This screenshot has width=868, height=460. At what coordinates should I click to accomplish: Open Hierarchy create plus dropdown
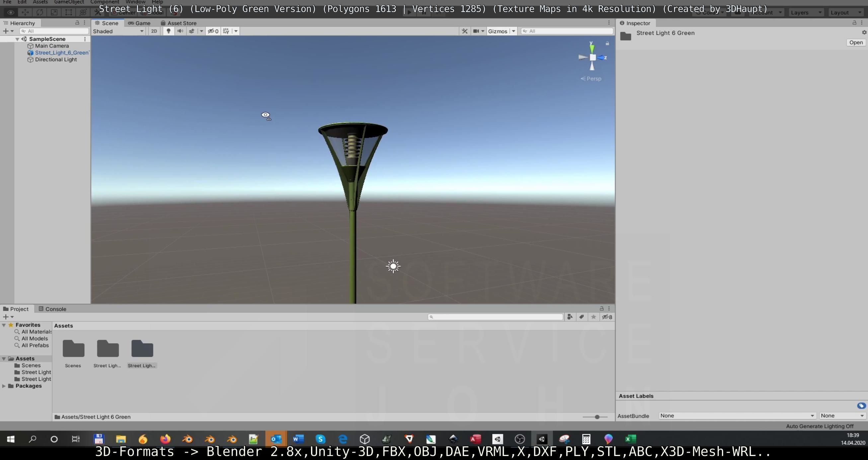pos(8,31)
